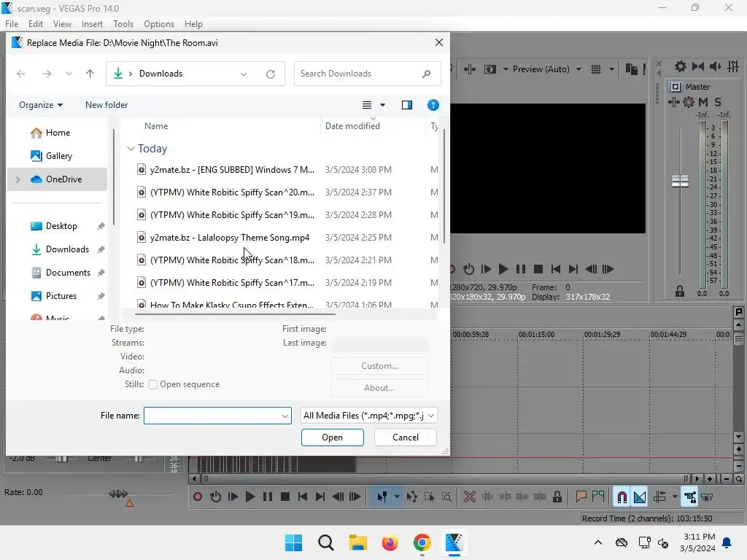The width and height of the screenshot is (747, 560).
Task: Toggle Master fader lock channels padlock
Action: coord(680,291)
